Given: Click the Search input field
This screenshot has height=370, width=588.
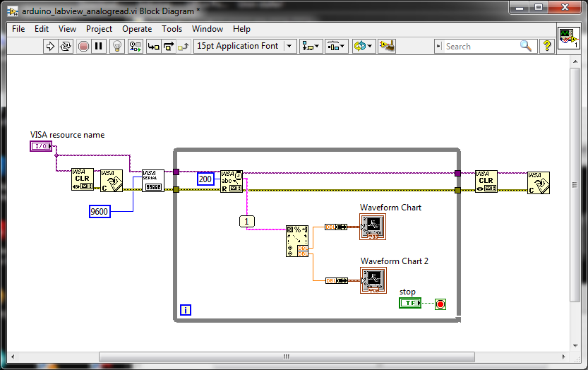Looking at the screenshot, I should click(x=482, y=47).
